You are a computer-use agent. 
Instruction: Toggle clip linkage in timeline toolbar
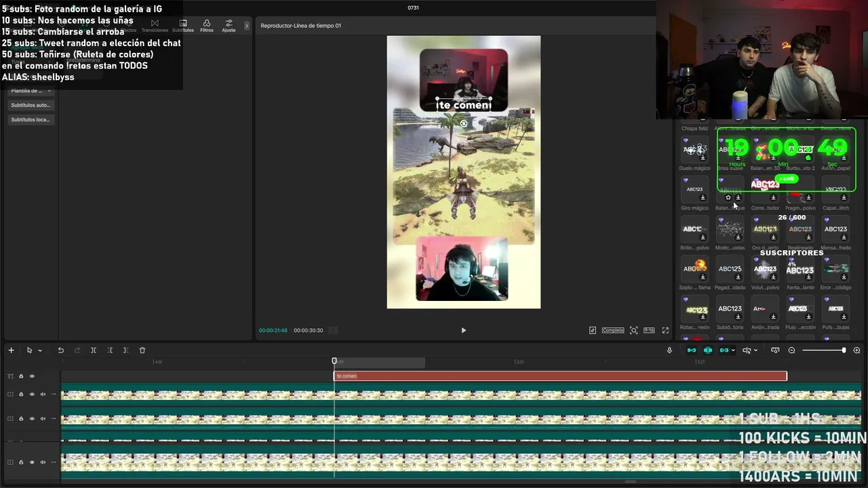pyautogui.click(x=724, y=350)
